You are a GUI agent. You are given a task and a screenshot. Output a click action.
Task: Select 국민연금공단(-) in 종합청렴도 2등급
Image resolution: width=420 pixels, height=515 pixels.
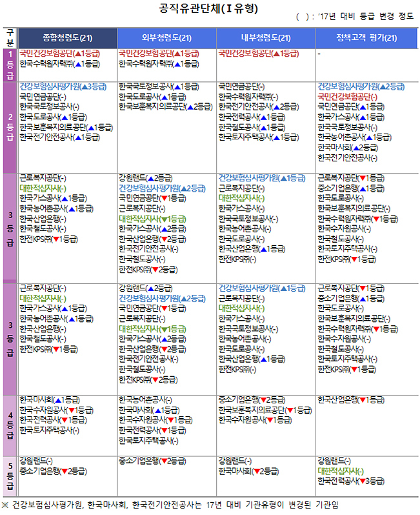(43, 97)
